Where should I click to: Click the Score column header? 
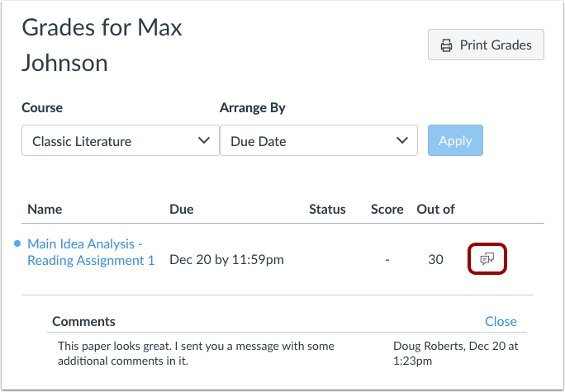(x=387, y=209)
